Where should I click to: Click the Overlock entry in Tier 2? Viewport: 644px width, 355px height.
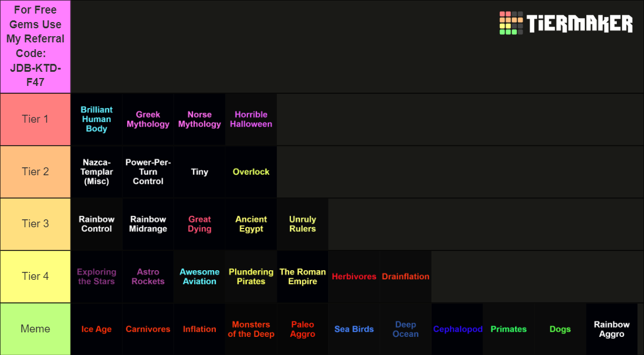(x=251, y=171)
